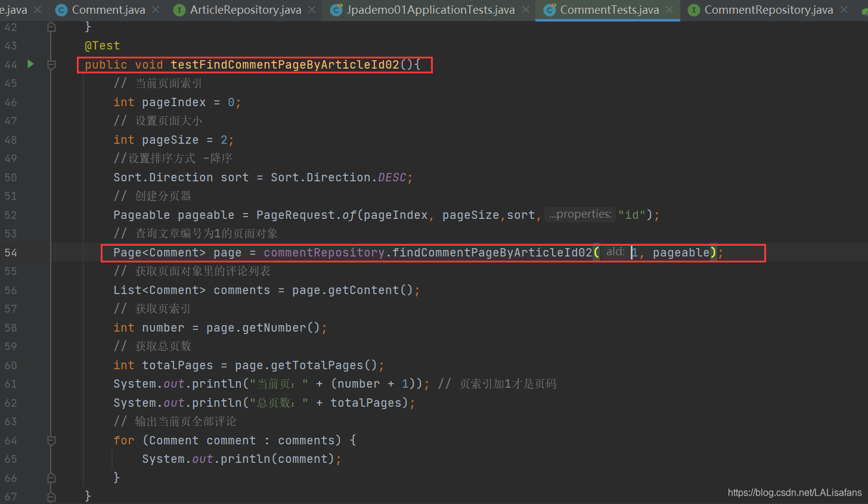Click 'Sort.Direction sort' declaration
The height and width of the screenshot is (504, 868).
181,177
